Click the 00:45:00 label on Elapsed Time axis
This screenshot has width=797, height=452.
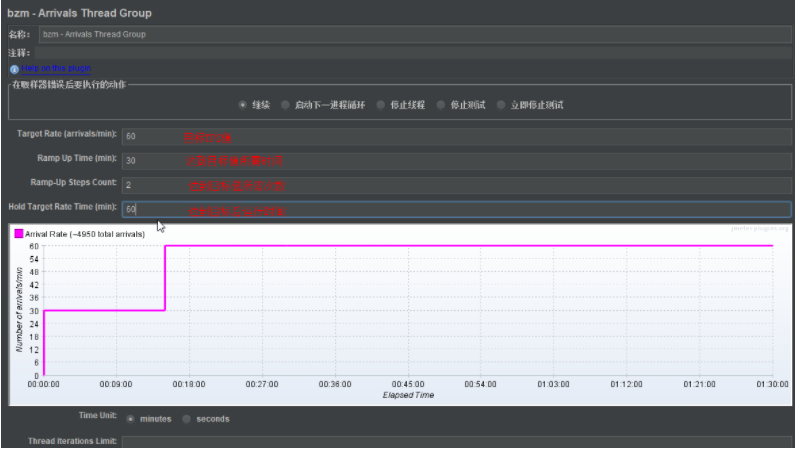408,384
